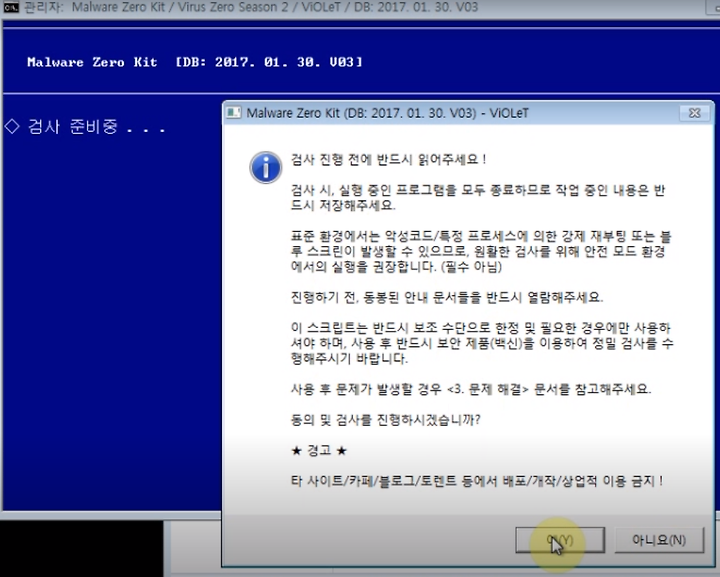
Task: Click the text '동의 및 검사를 진행하시겠습니까?'
Action: (x=385, y=420)
